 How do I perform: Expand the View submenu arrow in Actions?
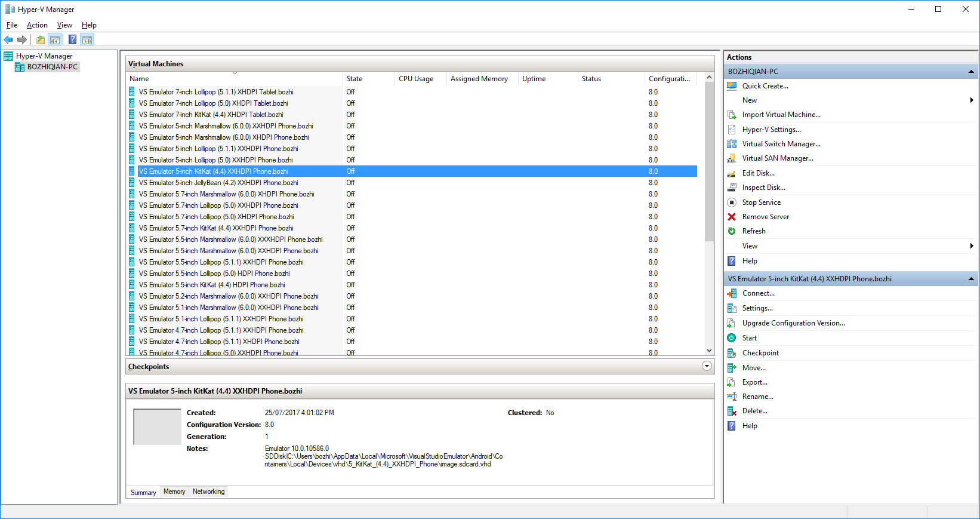[x=971, y=246]
